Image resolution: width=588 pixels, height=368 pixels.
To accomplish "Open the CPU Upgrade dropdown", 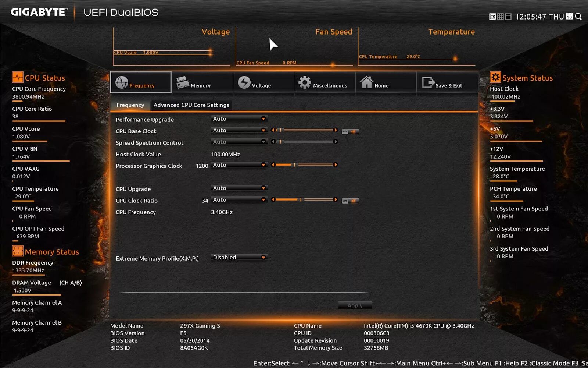I will coord(239,188).
